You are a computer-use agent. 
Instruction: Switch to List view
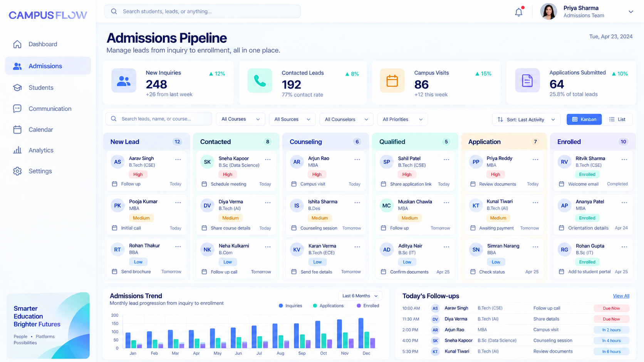click(x=617, y=119)
